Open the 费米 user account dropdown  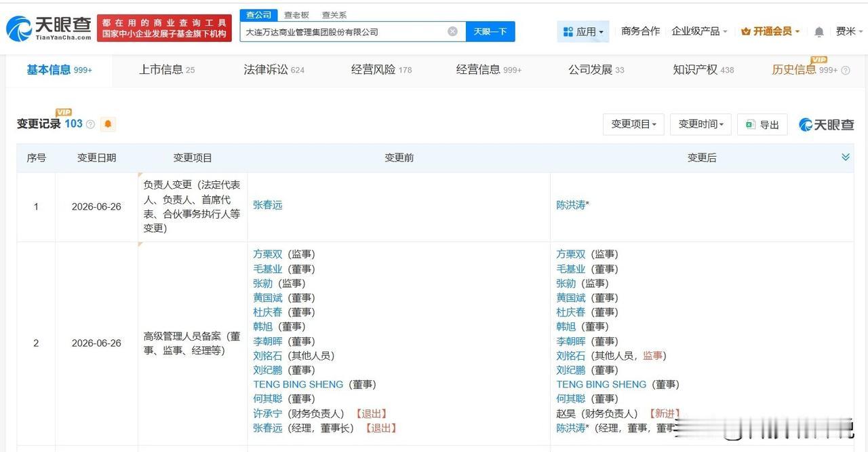pos(849,31)
